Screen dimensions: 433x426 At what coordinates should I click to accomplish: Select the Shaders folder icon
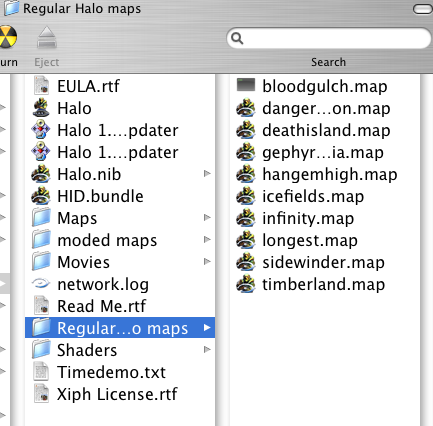41,350
